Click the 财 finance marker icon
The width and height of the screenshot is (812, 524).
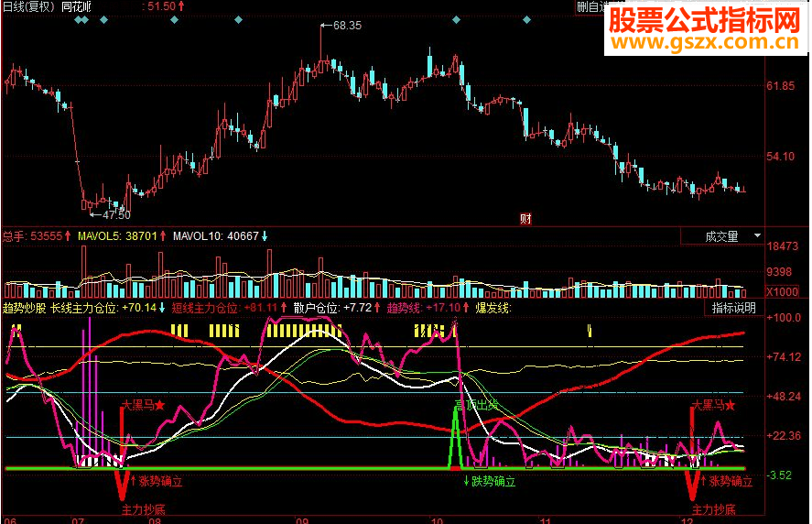click(525, 219)
